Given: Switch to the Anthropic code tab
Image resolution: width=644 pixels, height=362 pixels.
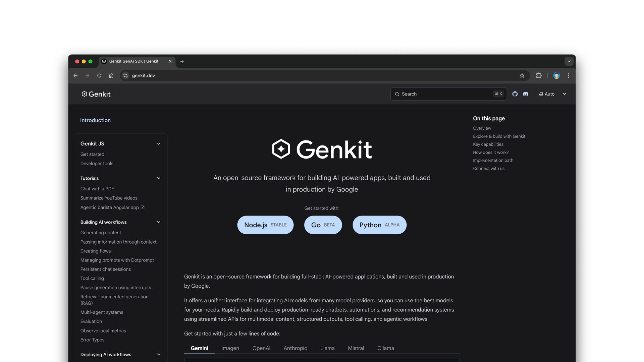Looking at the screenshot, I should pyautogui.click(x=295, y=348).
